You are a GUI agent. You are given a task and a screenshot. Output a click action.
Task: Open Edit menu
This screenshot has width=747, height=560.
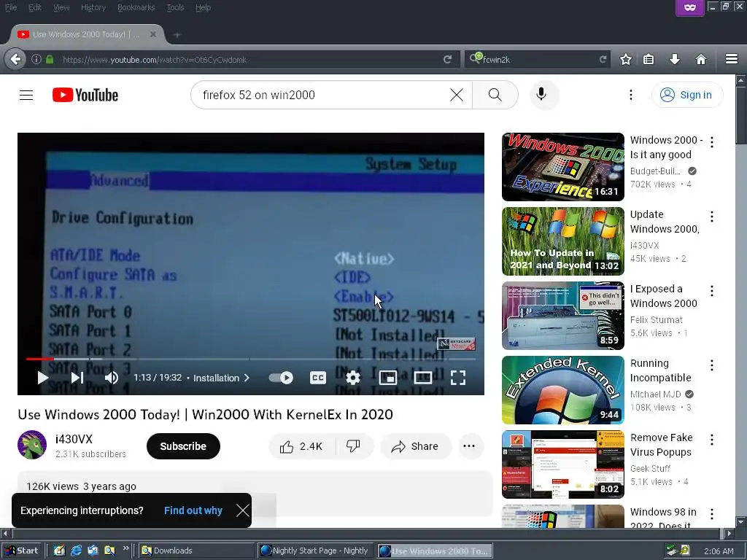click(x=35, y=7)
